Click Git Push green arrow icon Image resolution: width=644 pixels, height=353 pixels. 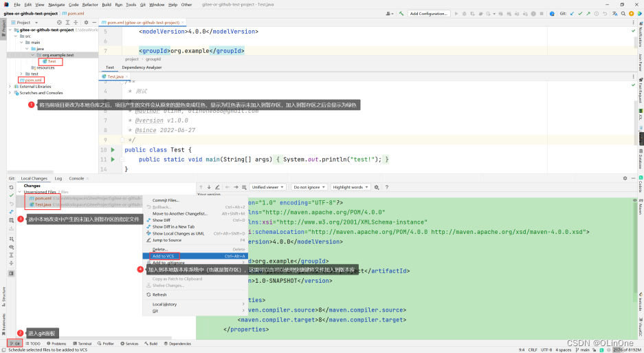tap(588, 14)
